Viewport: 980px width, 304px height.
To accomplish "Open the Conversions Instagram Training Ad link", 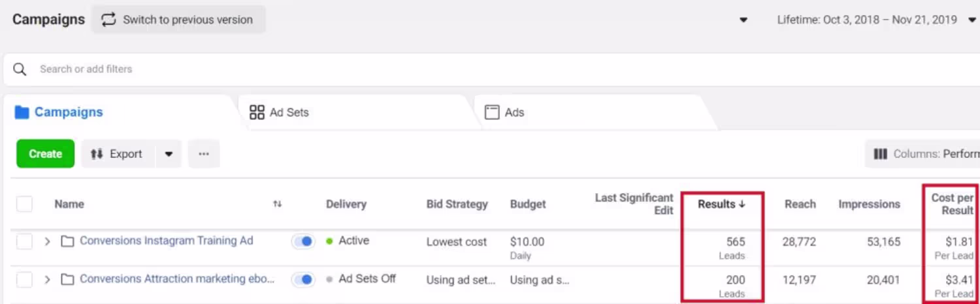I will coord(166,241).
